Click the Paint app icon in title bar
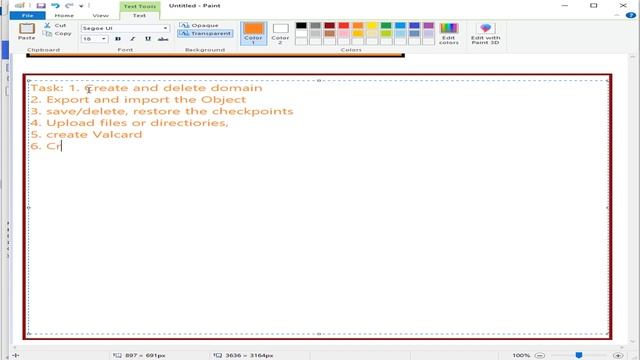 [x=20, y=6]
